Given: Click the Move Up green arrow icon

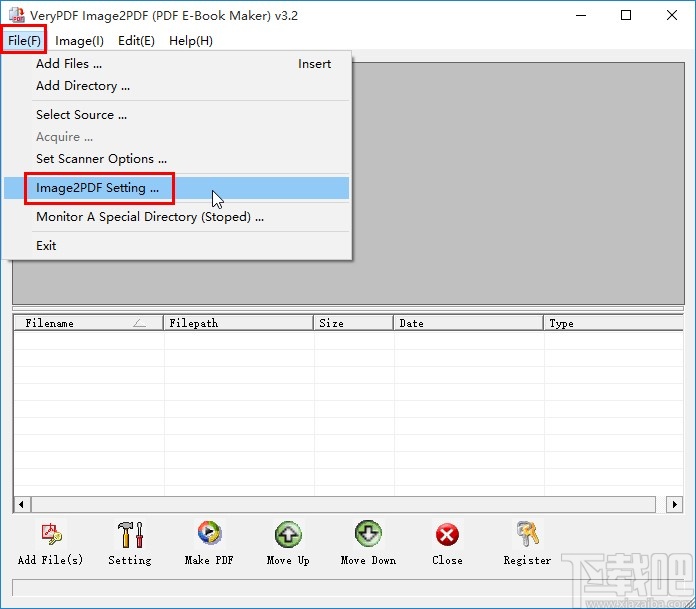Looking at the screenshot, I should 288,534.
